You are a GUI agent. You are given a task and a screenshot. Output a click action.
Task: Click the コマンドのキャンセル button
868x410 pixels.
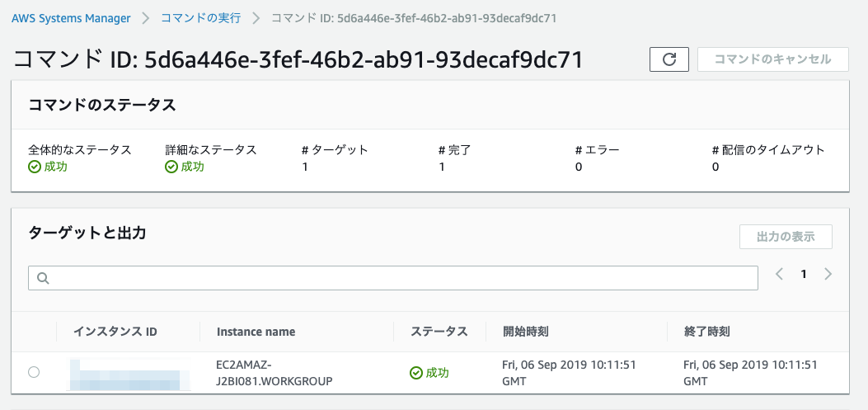[x=772, y=59]
